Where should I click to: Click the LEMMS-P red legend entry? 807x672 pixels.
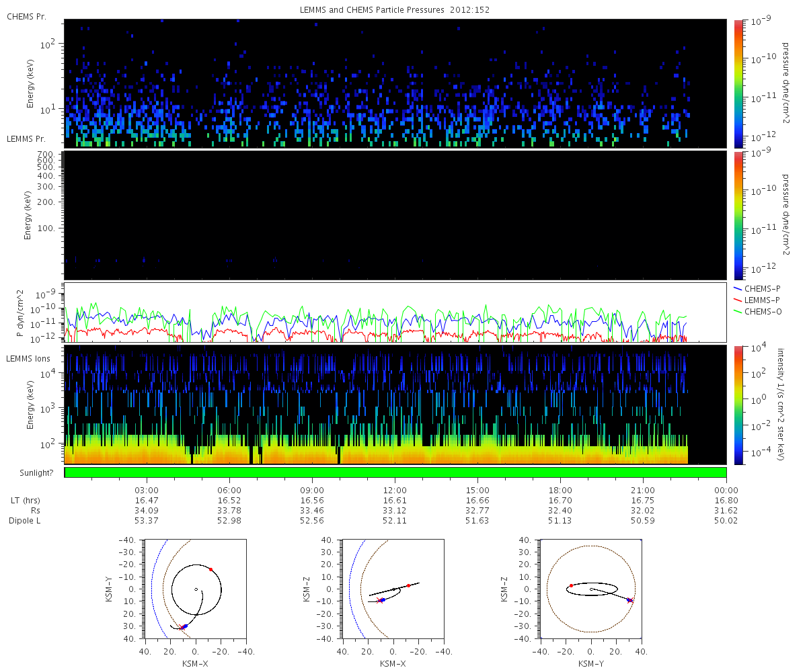757,300
